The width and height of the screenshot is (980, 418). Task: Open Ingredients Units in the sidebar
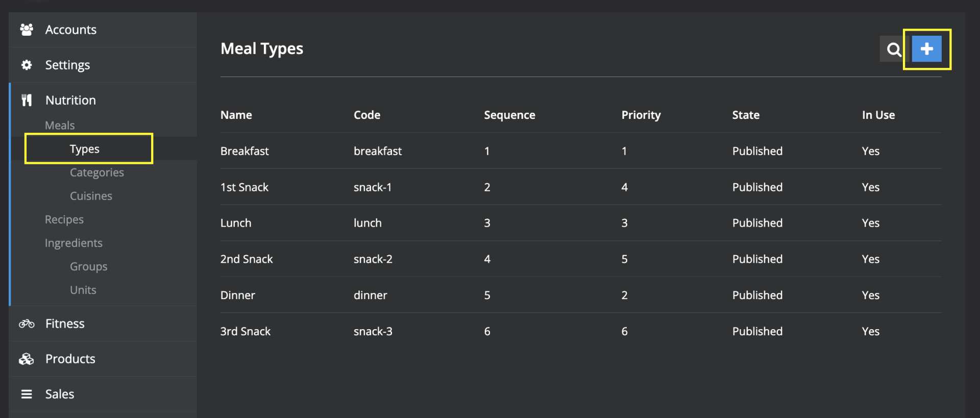click(83, 290)
